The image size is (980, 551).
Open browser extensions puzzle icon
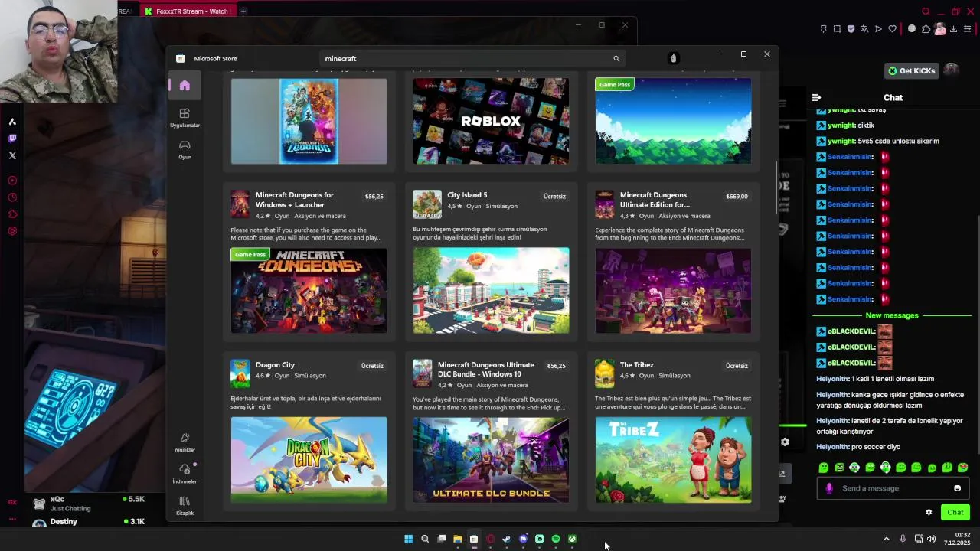tap(926, 29)
